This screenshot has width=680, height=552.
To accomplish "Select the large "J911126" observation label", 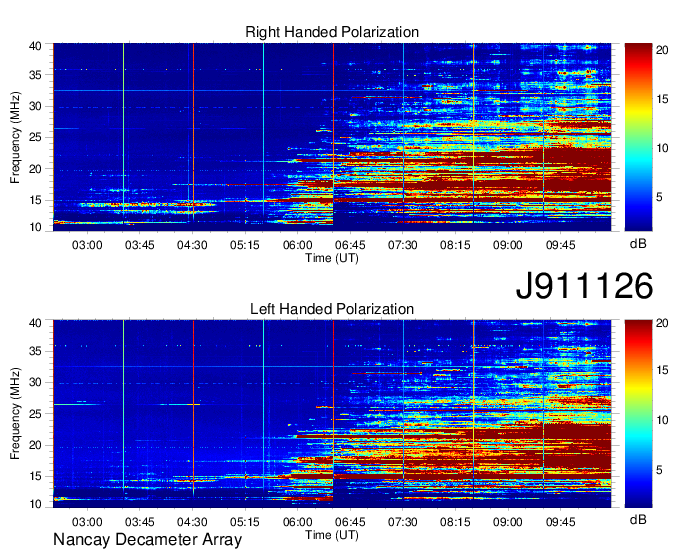I will coord(584,286).
